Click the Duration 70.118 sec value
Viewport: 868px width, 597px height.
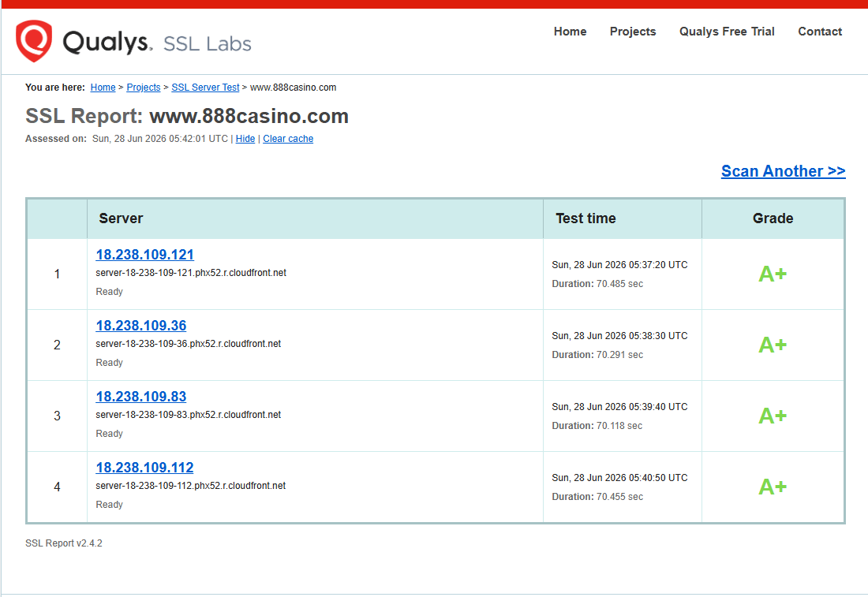tap(597, 426)
